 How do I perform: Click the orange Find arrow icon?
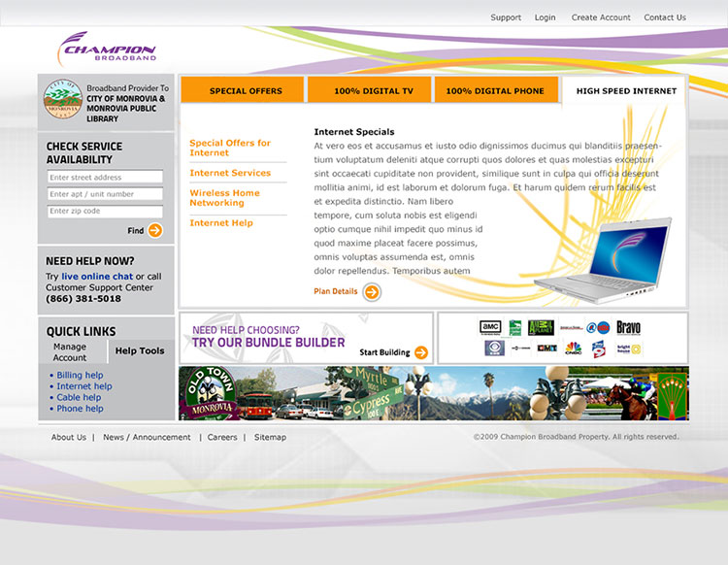155,231
